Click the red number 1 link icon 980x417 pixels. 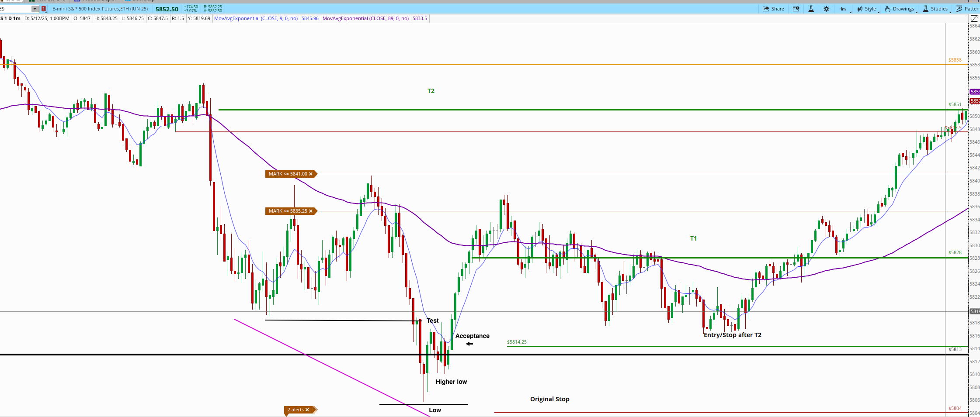(44, 9)
